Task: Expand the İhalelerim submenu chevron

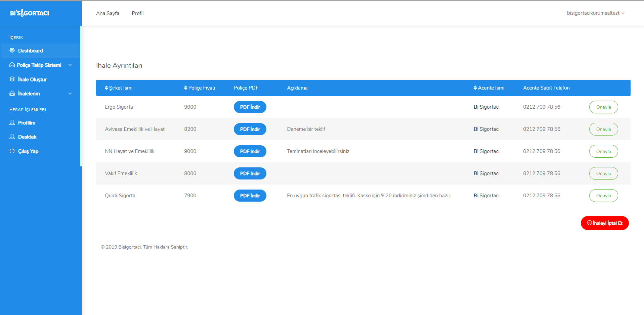Action: [x=70, y=94]
